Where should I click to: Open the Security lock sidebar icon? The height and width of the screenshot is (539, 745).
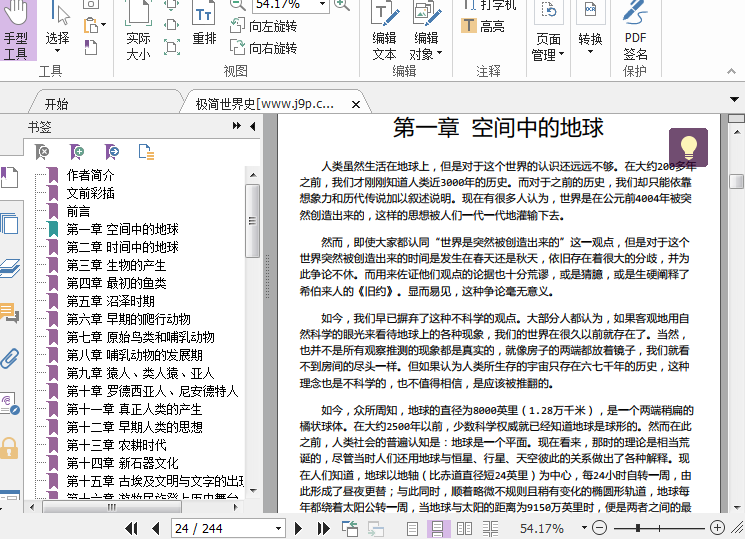click(x=9, y=448)
